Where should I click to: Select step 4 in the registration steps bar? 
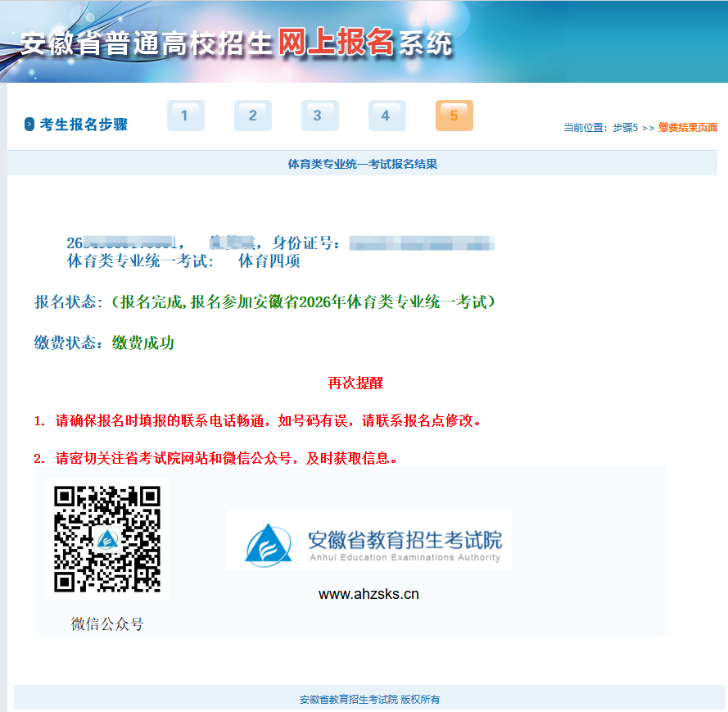tap(387, 115)
